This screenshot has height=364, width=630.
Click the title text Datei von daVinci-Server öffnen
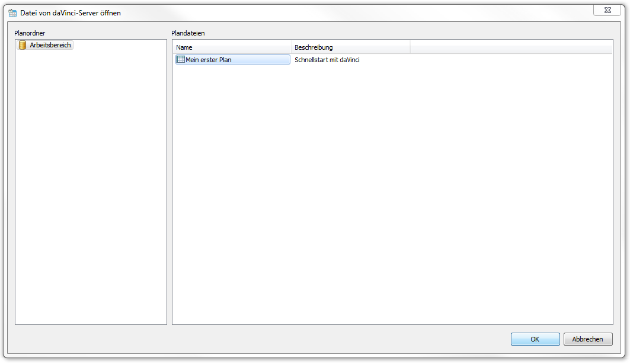71,13
